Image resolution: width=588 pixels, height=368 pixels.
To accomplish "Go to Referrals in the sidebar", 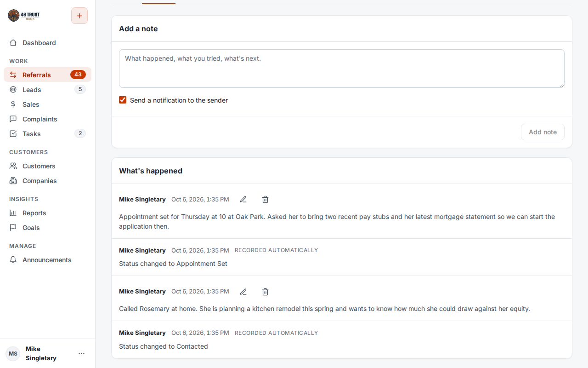I will click(47, 75).
